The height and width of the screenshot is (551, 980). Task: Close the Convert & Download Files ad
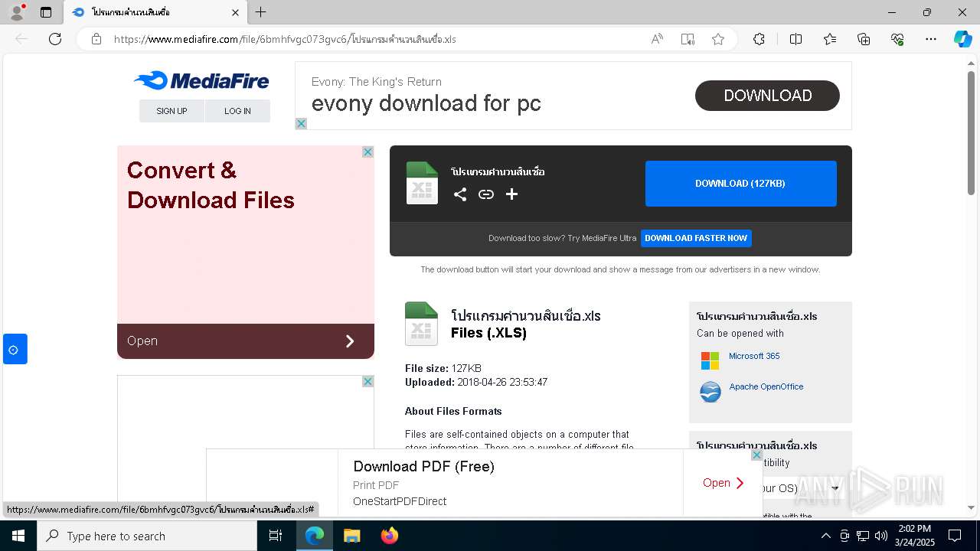[367, 152]
